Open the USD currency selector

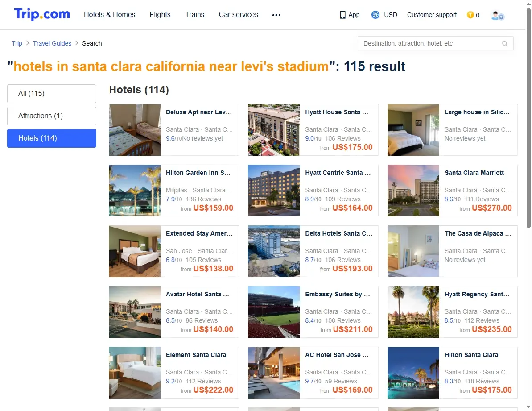tap(391, 15)
